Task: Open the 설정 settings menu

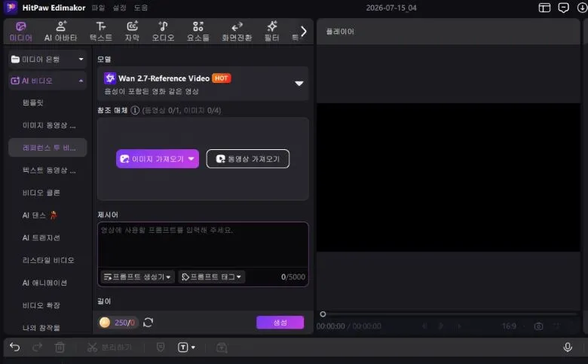Action: 120,8
